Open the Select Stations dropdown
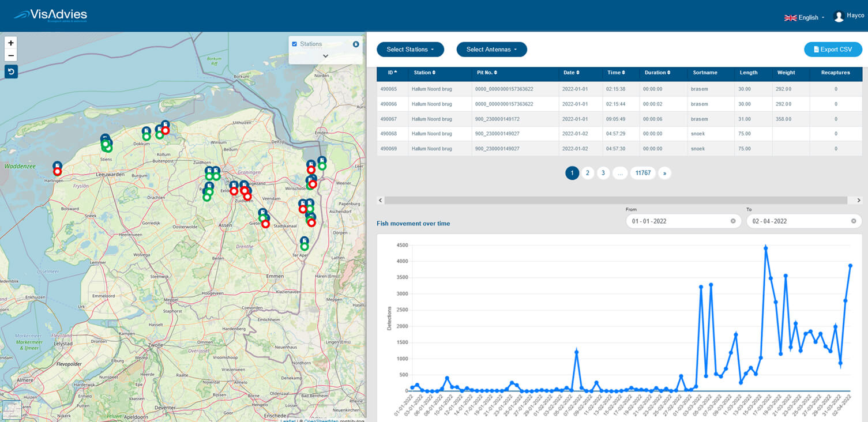868x422 pixels. click(410, 50)
